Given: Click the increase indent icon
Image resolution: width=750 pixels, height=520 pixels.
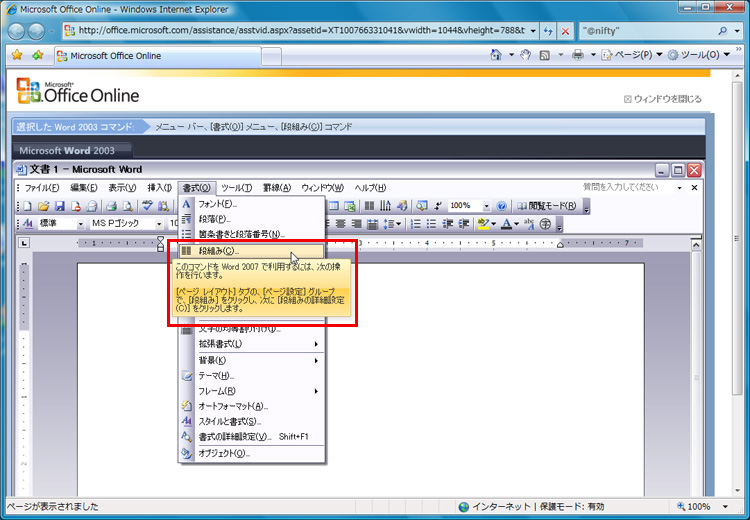Looking at the screenshot, I should tap(463, 223).
